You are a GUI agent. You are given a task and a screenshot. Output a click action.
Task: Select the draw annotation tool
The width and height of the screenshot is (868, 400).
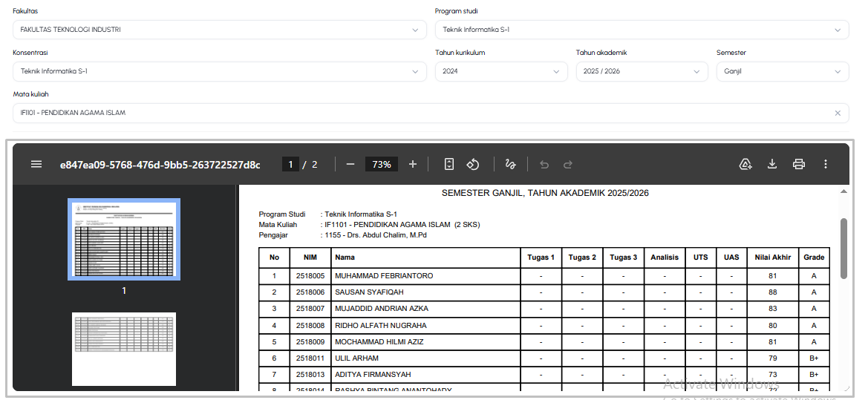510,164
